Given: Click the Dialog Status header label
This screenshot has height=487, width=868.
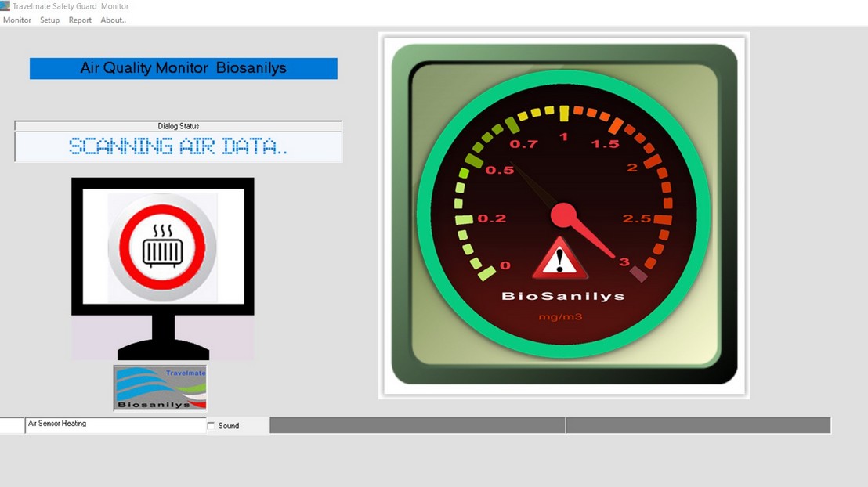Looking at the screenshot, I should point(179,126).
